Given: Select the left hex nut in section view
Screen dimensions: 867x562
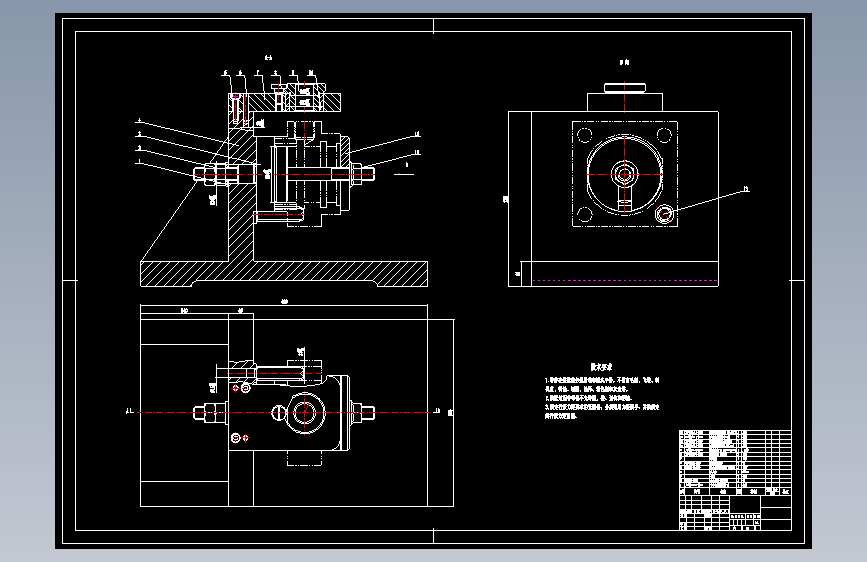Looking at the screenshot, I should click(212, 174).
